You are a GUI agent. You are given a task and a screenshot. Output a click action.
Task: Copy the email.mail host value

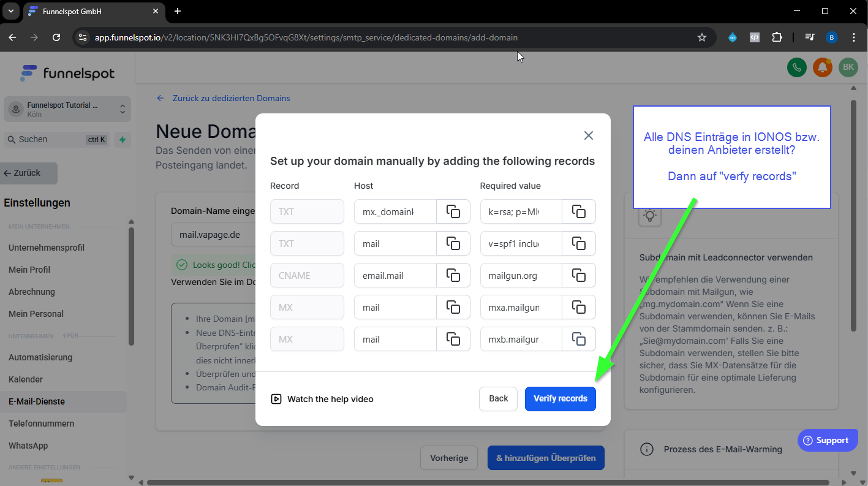click(453, 275)
